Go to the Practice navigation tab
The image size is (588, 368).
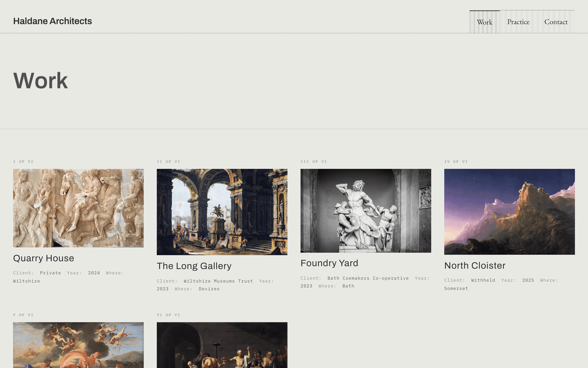click(518, 22)
